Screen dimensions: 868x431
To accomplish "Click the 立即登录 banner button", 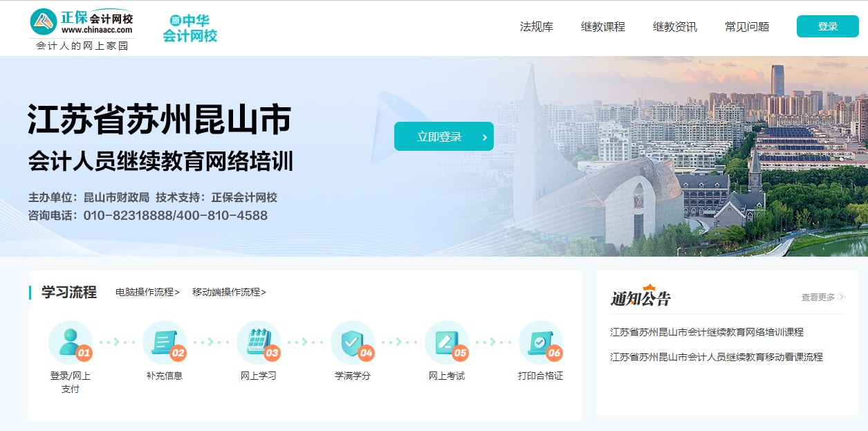I will [x=444, y=136].
